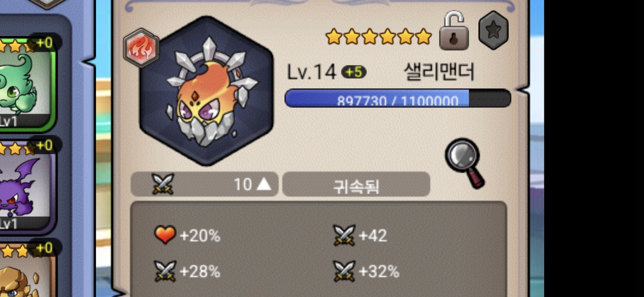Tap the 샐리맨더 name label
The height and width of the screenshot is (297, 644).
[439, 71]
